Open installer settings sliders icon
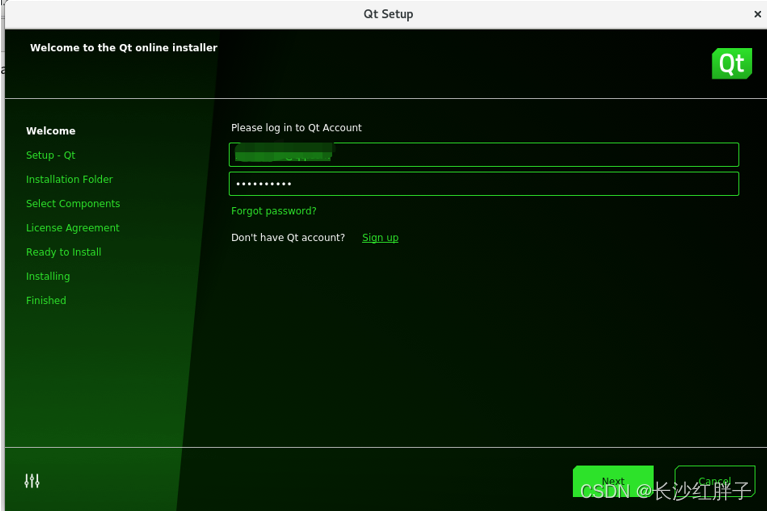The height and width of the screenshot is (511, 767). 32,481
